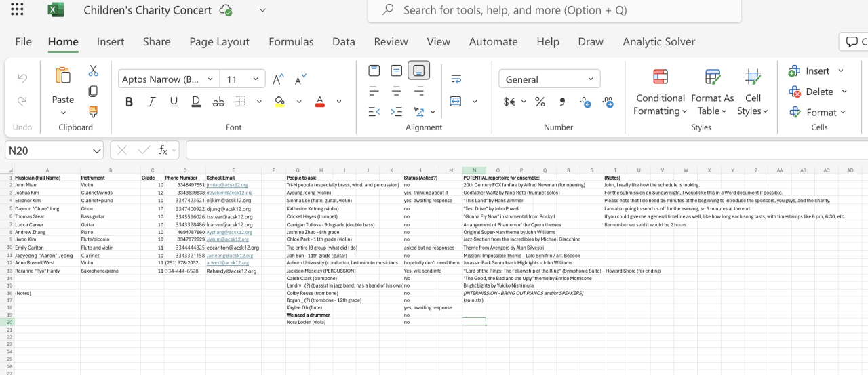Open the File menu
This screenshot has width=868, height=375.
click(23, 41)
